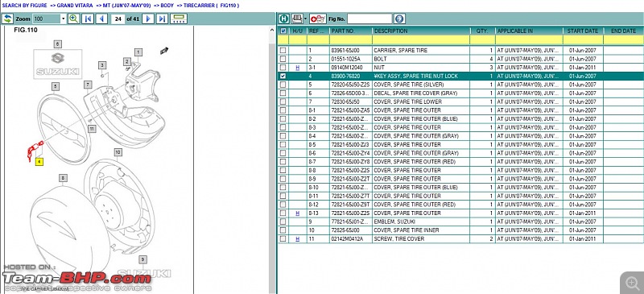Check the box for COVER, SPARE TIRE LOWER

point(283,101)
